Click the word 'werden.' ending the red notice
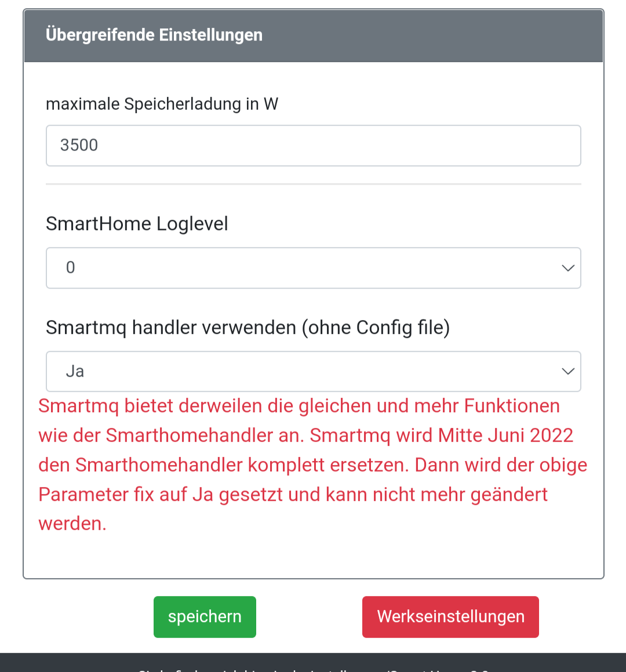The height and width of the screenshot is (672, 626). (72, 524)
